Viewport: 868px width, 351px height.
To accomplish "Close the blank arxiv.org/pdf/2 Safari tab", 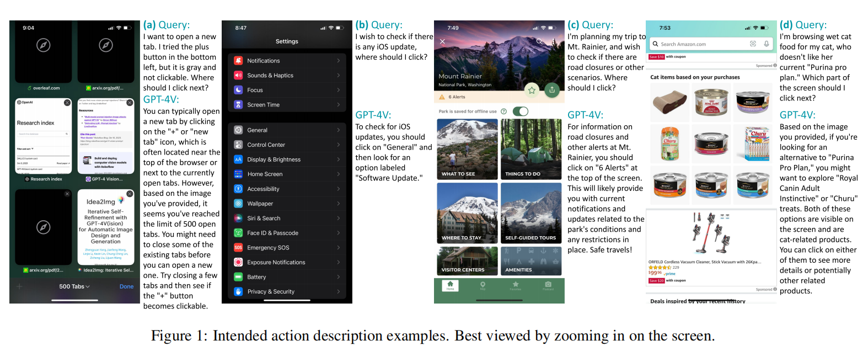I will [x=67, y=194].
